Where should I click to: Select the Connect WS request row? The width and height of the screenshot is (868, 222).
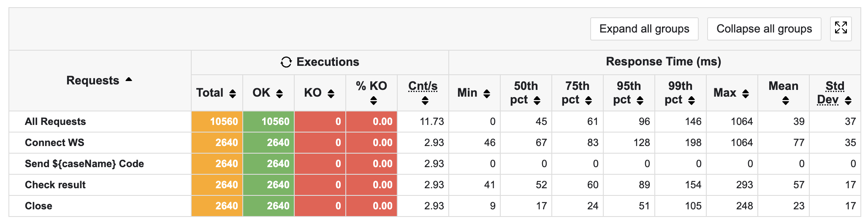(x=54, y=143)
